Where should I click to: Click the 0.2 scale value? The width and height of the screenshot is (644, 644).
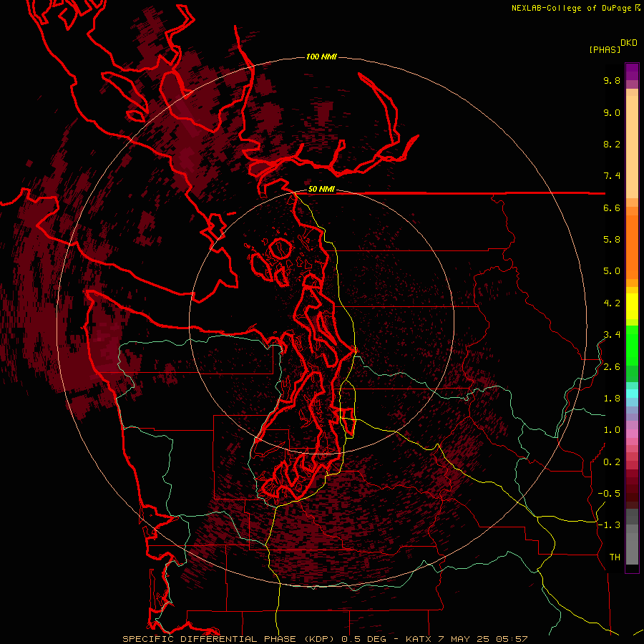pyautogui.click(x=612, y=462)
